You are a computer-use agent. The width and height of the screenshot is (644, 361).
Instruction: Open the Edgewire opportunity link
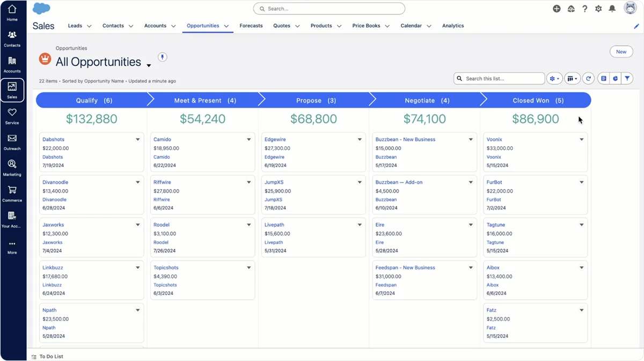click(x=275, y=139)
